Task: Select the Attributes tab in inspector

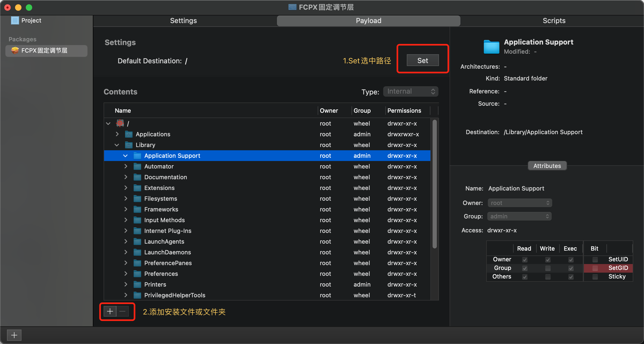Action: pos(547,166)
